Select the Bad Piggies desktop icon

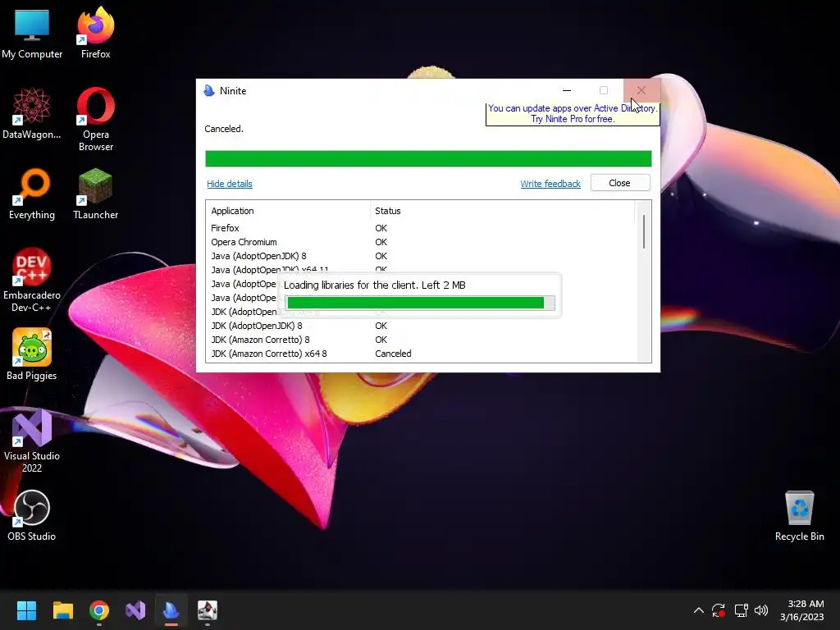32,354
